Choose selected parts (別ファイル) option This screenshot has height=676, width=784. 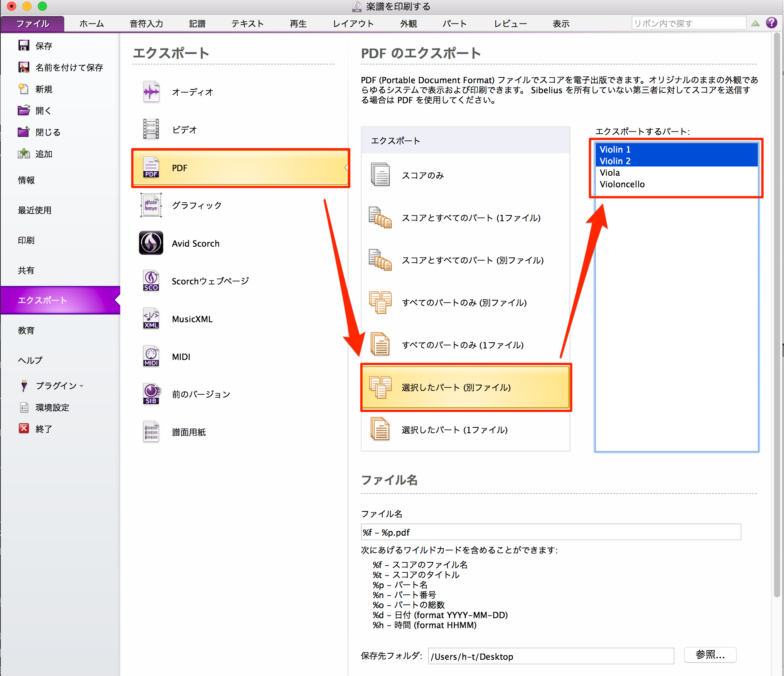466,387
